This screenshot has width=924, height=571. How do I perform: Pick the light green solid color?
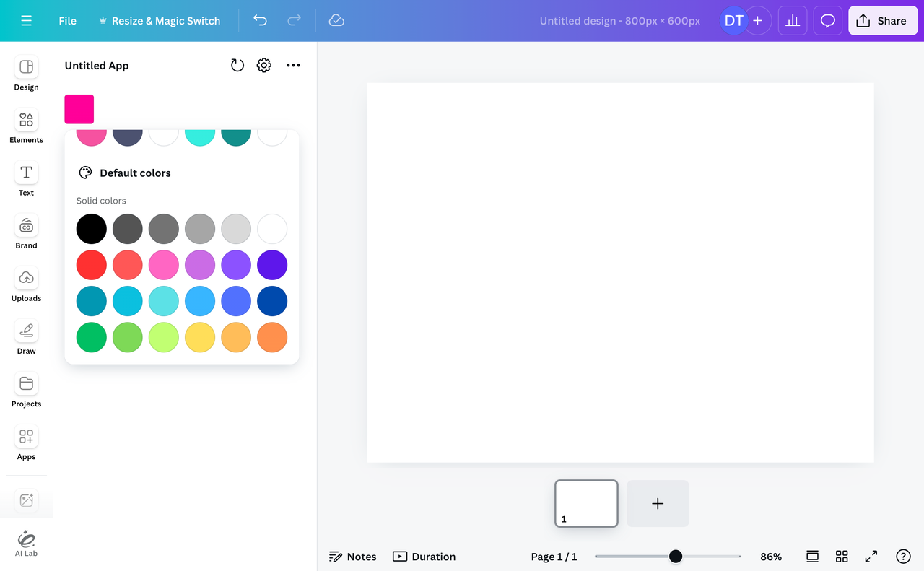point(128,337)
